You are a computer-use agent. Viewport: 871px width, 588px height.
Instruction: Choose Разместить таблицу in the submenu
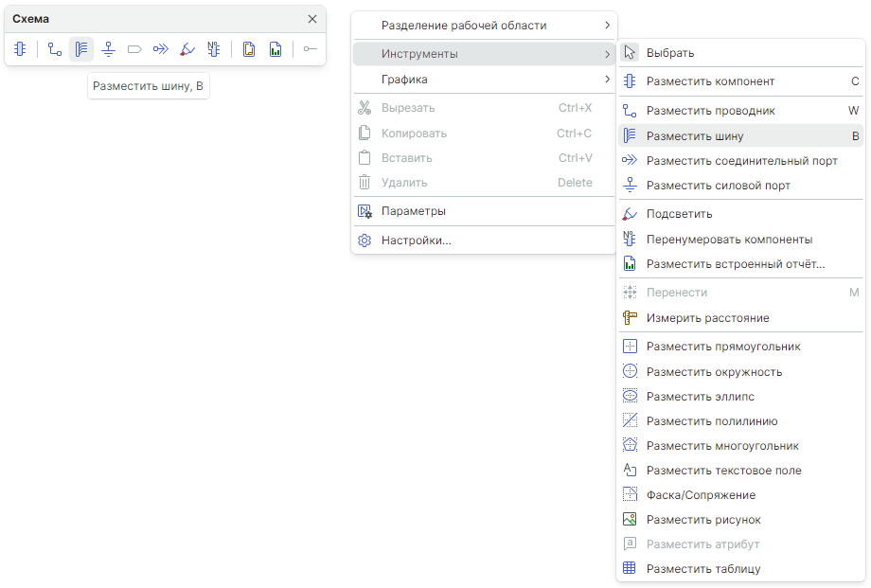pyautogui.click(x=702, y=569)
